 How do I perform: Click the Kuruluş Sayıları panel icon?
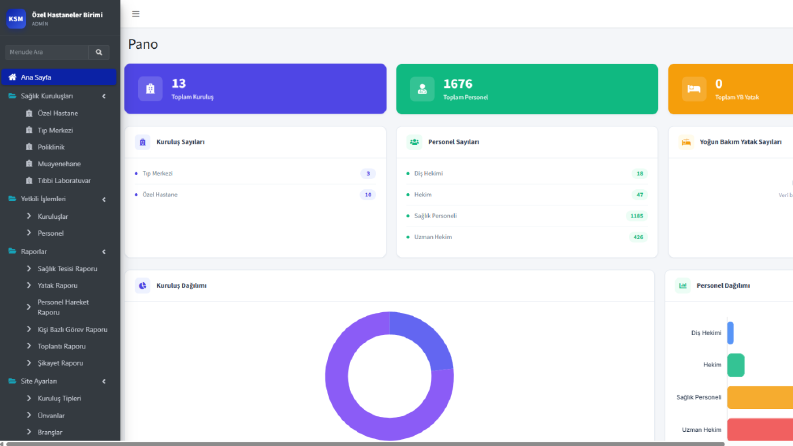[143, 142]
